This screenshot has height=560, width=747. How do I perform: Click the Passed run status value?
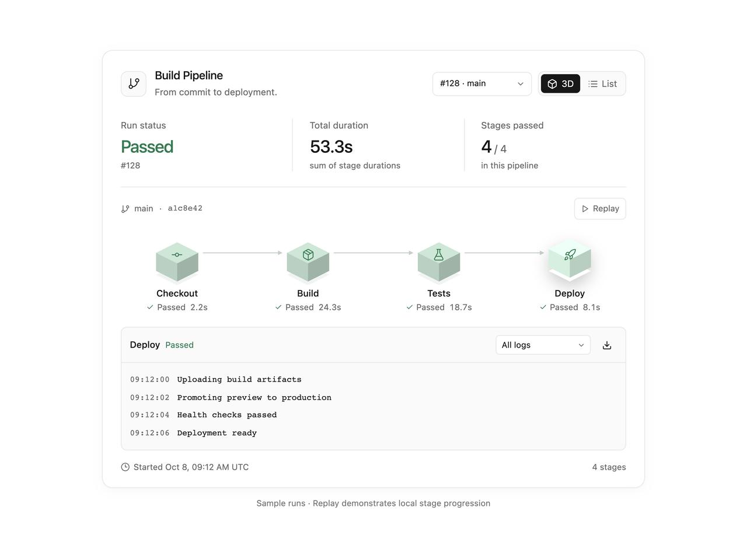[147, 147]
